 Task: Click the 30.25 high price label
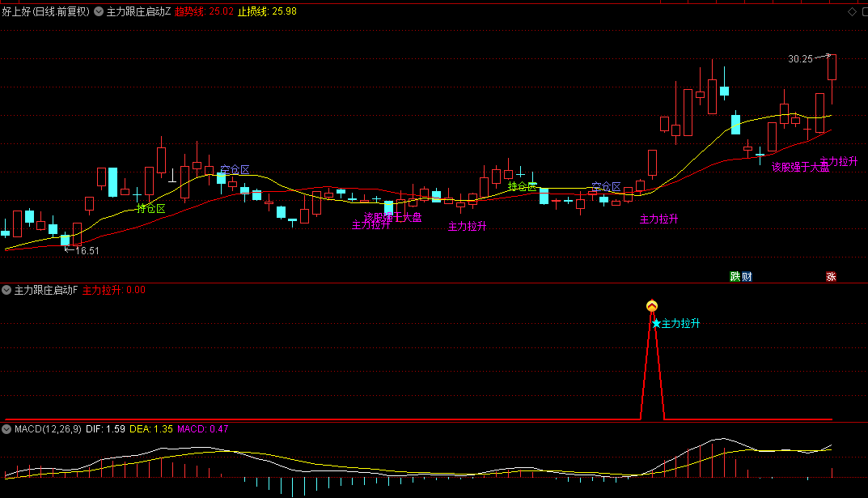tap(801, 59)
